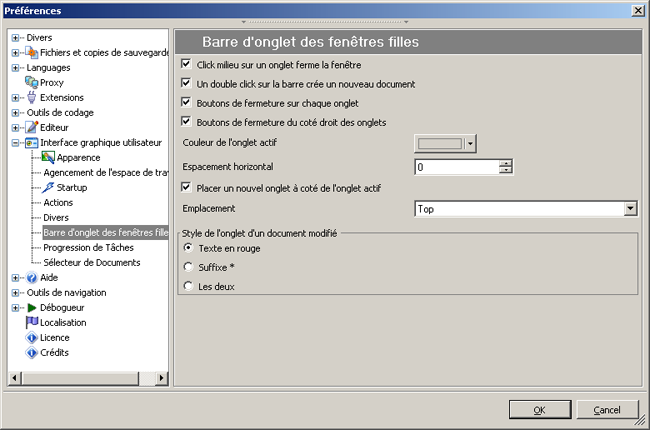Click the Débogueur green arrow icon
650x430 pixels.
(x=31, y=307)
